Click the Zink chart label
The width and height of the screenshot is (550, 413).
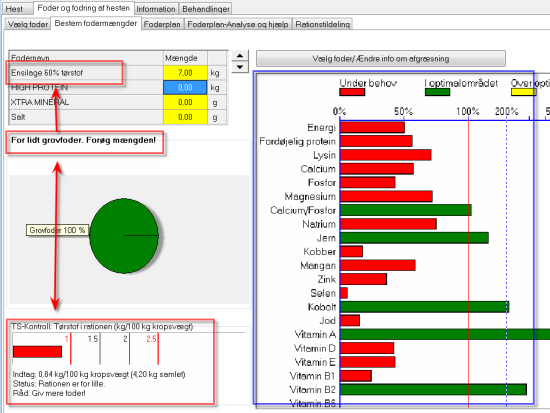tap(327, 279)
